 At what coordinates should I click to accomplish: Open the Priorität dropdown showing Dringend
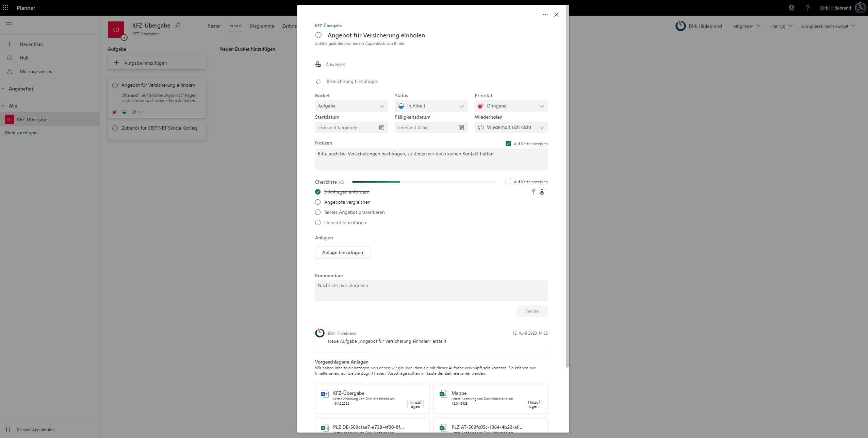(x=511, y=106)
